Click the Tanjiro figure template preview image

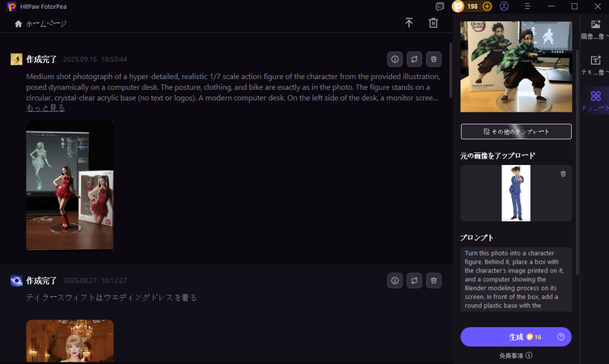(x=516, y=67)
